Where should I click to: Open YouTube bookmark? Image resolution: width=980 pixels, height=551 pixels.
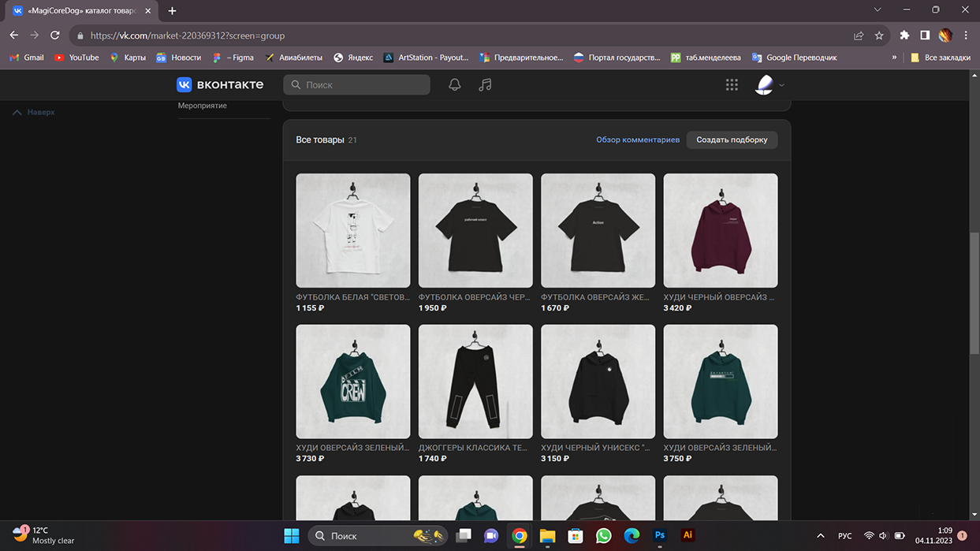[76, 58]
